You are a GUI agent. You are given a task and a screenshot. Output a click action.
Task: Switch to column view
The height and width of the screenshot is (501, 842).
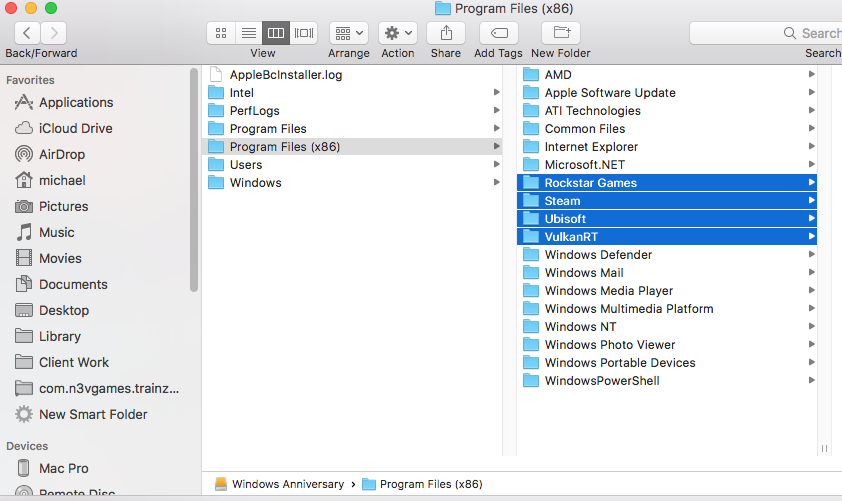pyautogui.click(x=276, y=33)
